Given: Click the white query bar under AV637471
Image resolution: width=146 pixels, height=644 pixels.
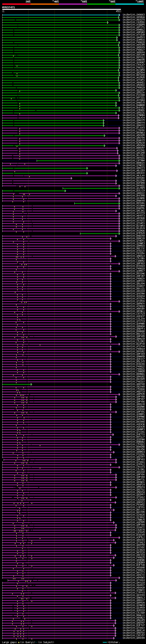Looking at the screenshot, I should (62, 10).
